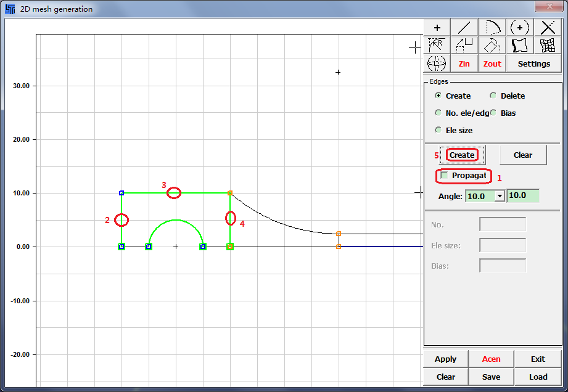Click the green Angle value field
Viewport: 568px width, 392px height.
point(522,195)
